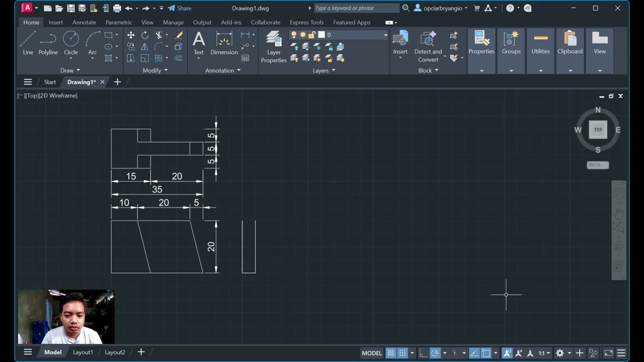
Task: Click the Undo arrow
Action: [x=129, y=8]
